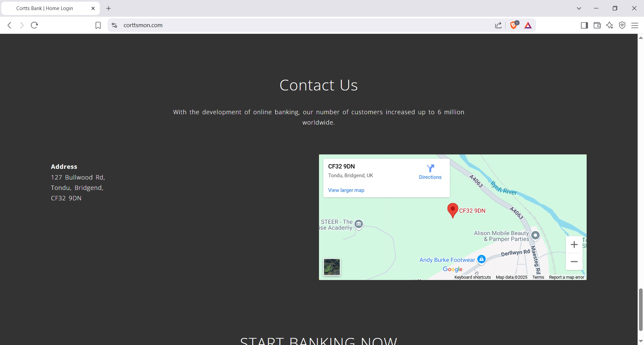The image size is (644, 345).
Task: Open the tab search dropdown arrow
Action: click(579, 8)
